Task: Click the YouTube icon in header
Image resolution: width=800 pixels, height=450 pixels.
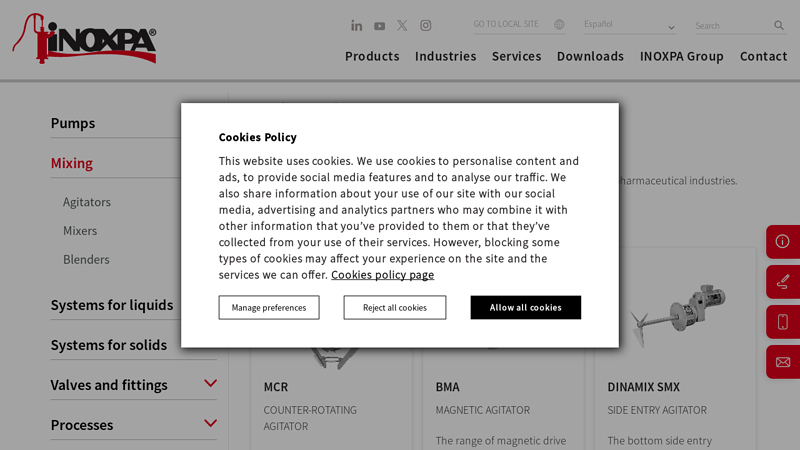Action: pos(380,26)
